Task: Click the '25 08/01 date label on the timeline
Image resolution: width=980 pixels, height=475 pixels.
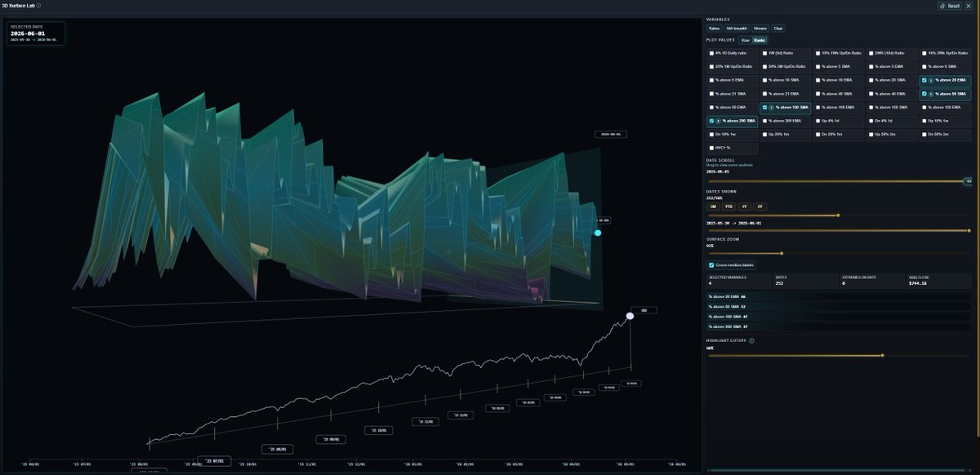Action: [x=278, y=449]
